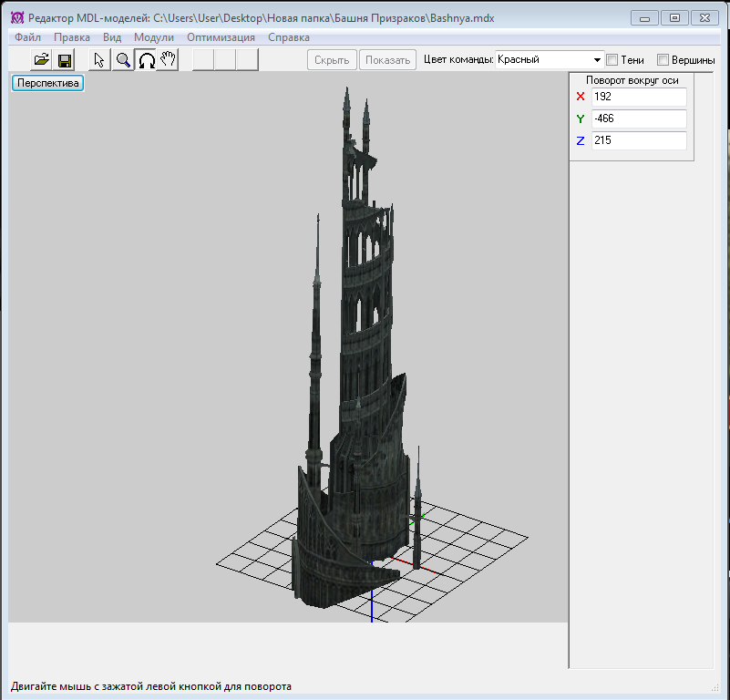Click the open file folder icon
Viewport: 730px width, 700px height.
(x=42, y=60)
